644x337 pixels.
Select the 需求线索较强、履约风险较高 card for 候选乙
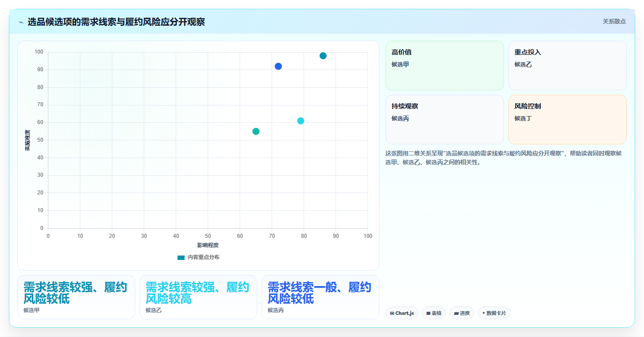tap(198, 297)
